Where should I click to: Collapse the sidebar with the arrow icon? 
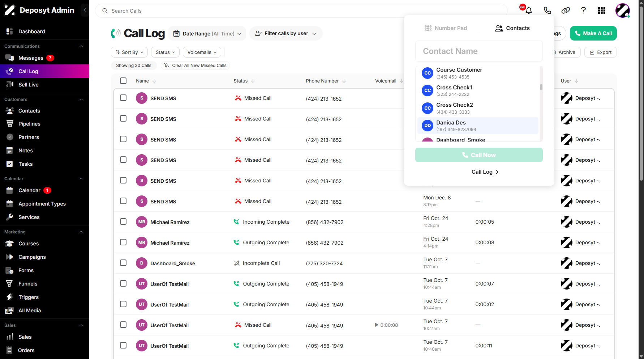tap(85, 10)
